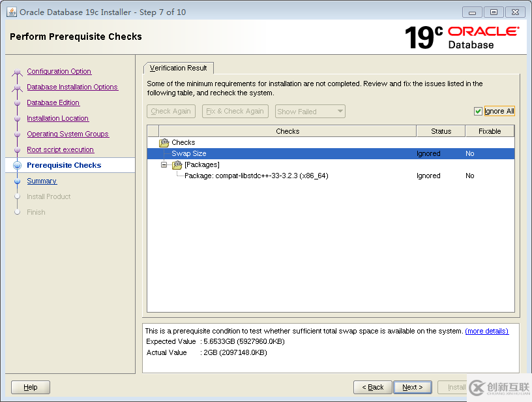
Task: Select the Swap Size check row
Action: point(331,153)
